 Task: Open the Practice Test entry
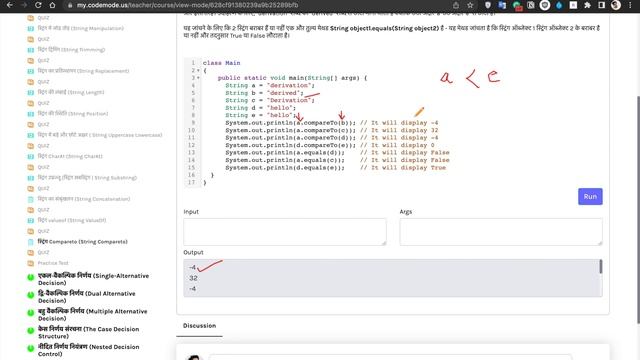point(53,263)
